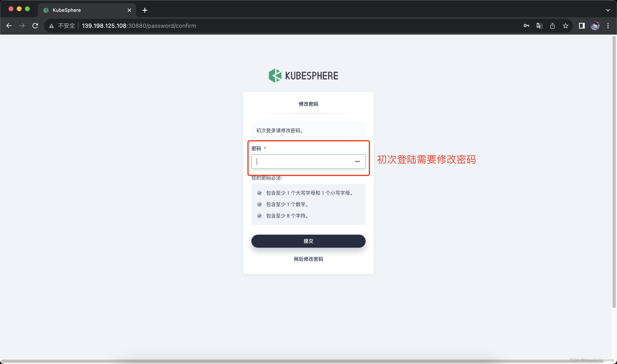Image resolution: width=617 pixels, height=364 pixels.
Task: Click the at-least-one-number requirement checkmark
Action: (260, 204)
